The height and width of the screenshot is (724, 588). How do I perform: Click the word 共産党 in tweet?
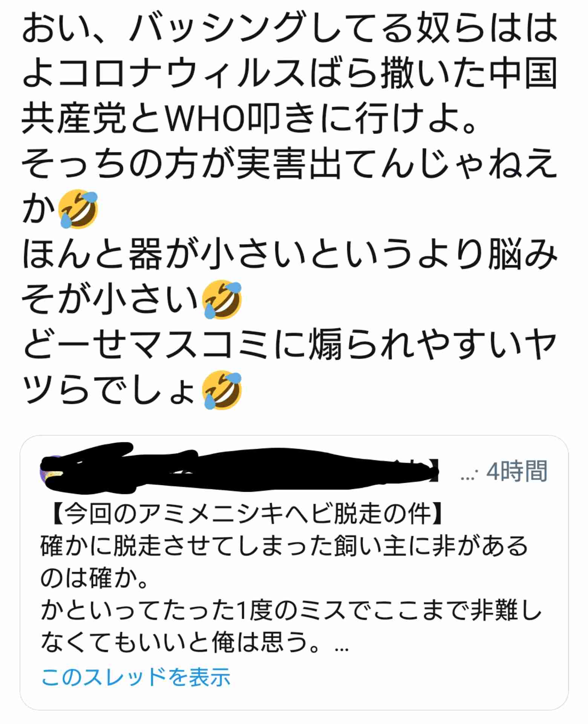[74, 119]
